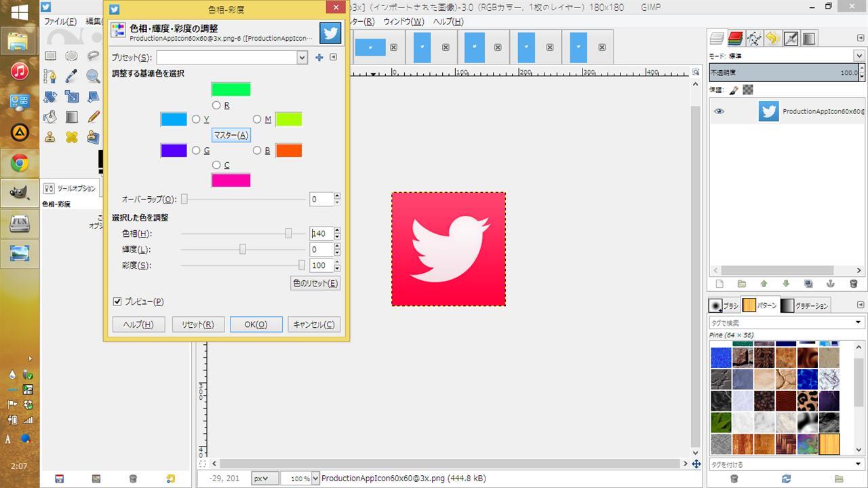Viewport: 868px width, 488px height.
Task: Save tool options preset icon
Action: click(60, 478)
